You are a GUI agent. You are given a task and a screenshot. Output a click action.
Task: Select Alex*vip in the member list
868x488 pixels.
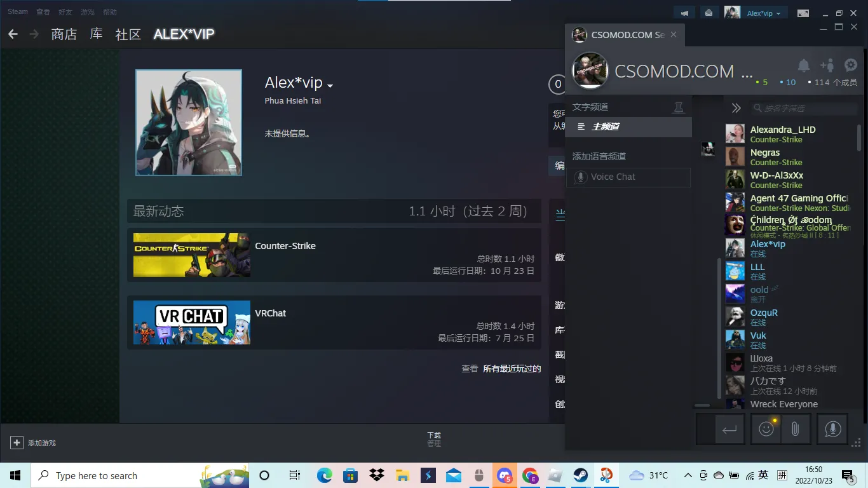pos(787,248)
